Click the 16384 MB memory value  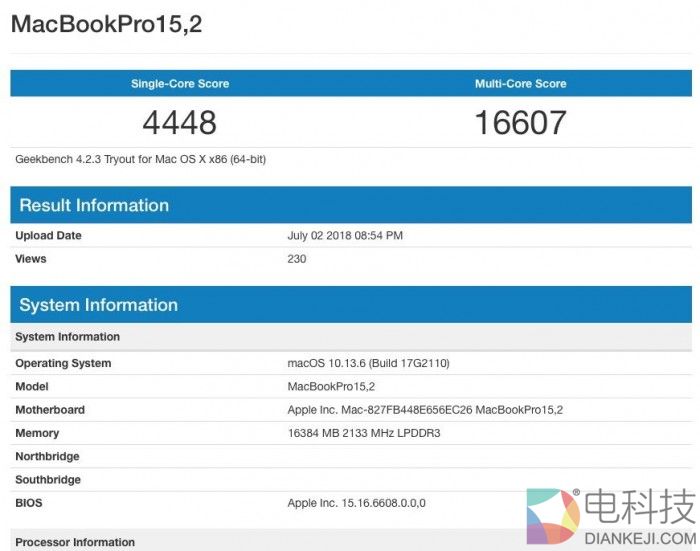click(364, 433)
